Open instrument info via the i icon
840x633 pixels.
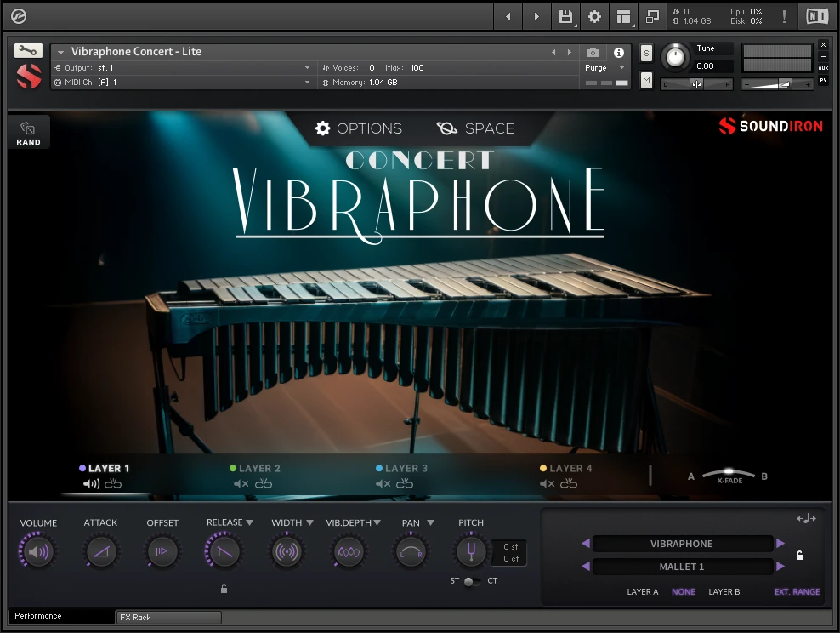pos(619,52)
